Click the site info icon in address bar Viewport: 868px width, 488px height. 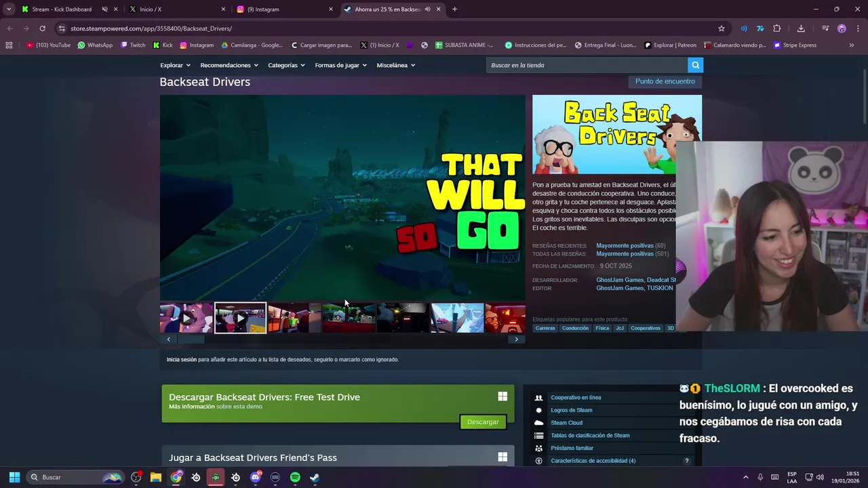[62, 28]
